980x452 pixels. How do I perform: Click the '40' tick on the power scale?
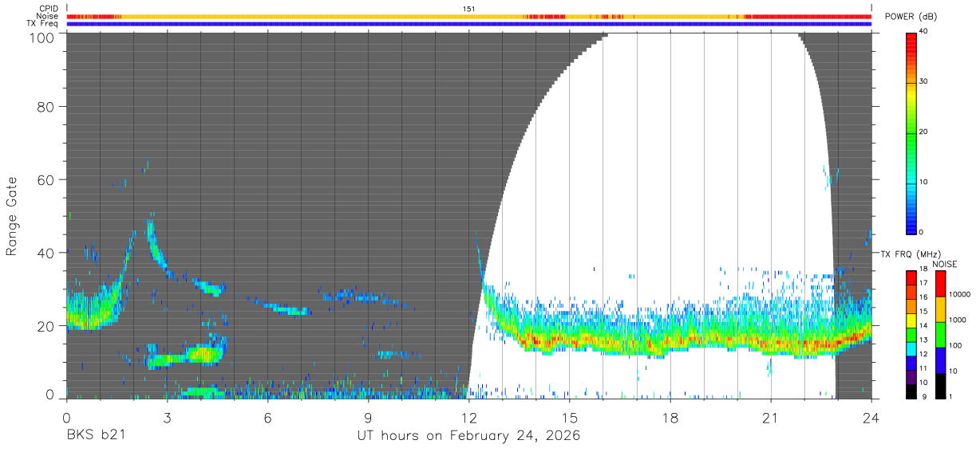(x=923, y=32)
